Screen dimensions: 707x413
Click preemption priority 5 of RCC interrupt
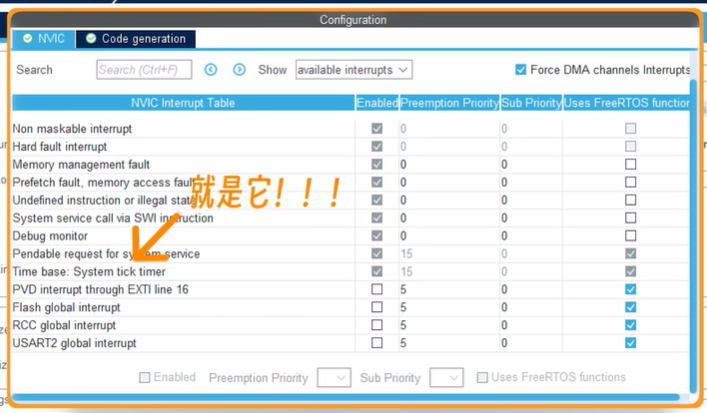(x=404, y=325)
